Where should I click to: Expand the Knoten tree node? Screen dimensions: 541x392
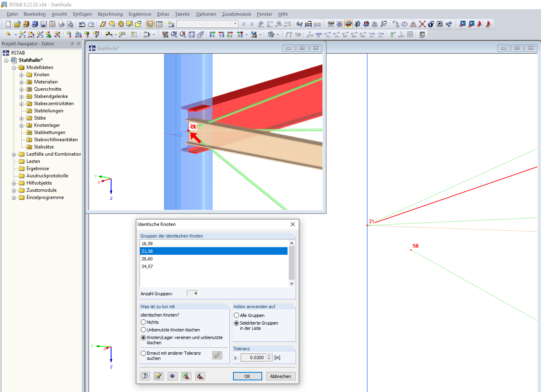[x=22, y=75]
